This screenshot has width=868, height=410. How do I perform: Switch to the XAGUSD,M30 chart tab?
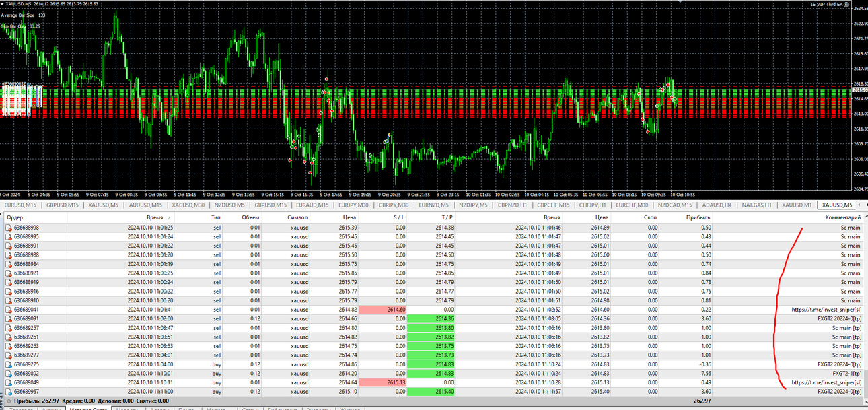[188, 205]
